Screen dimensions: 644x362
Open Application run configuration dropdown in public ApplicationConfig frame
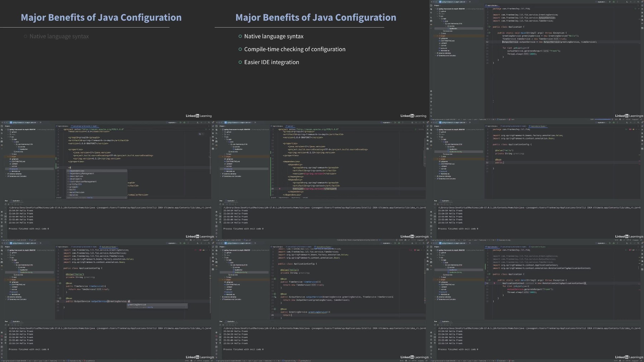point(602,122)
